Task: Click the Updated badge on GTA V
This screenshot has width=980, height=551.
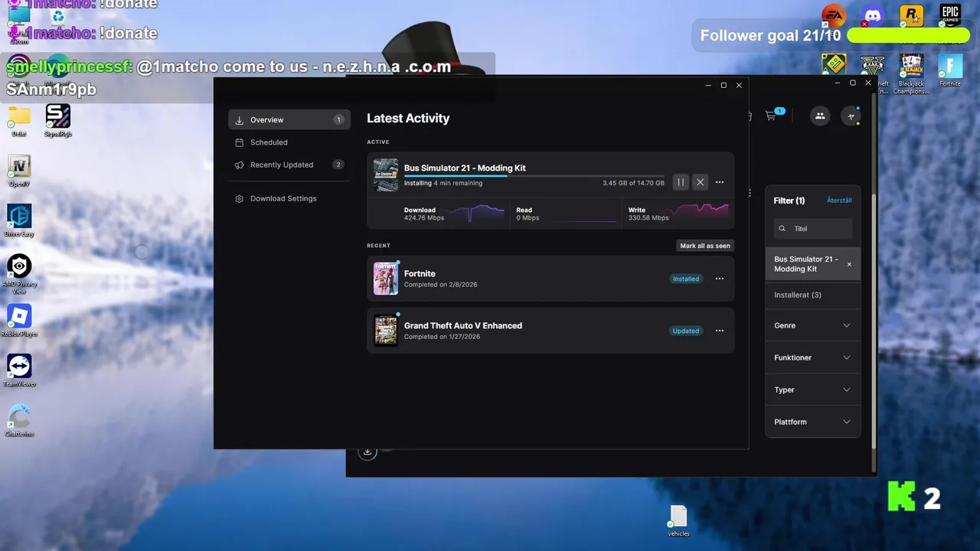Action: 685,331
